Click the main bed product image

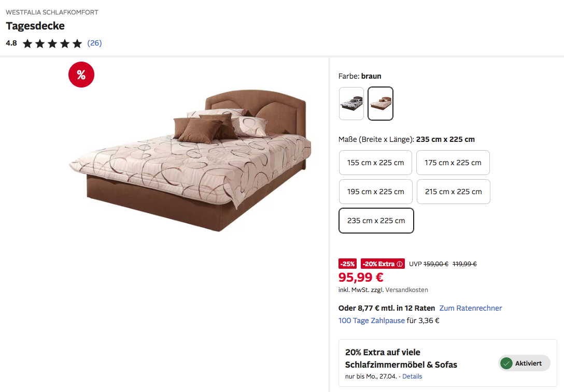(190, 160)
